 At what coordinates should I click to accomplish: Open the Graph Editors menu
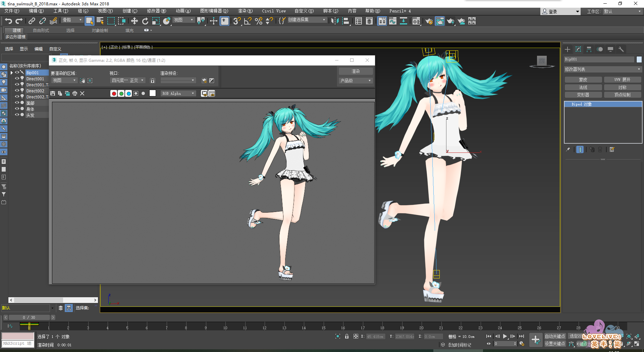click(214, 11)
